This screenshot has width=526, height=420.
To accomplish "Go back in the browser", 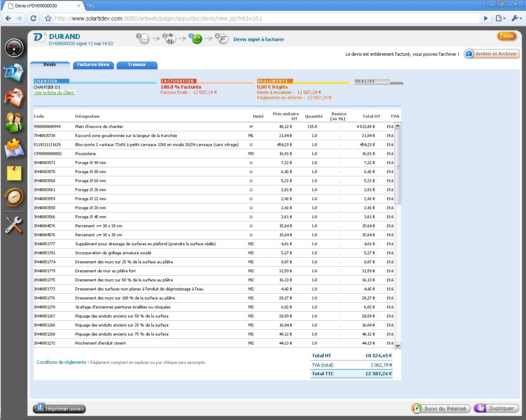I will pos(8,18).
